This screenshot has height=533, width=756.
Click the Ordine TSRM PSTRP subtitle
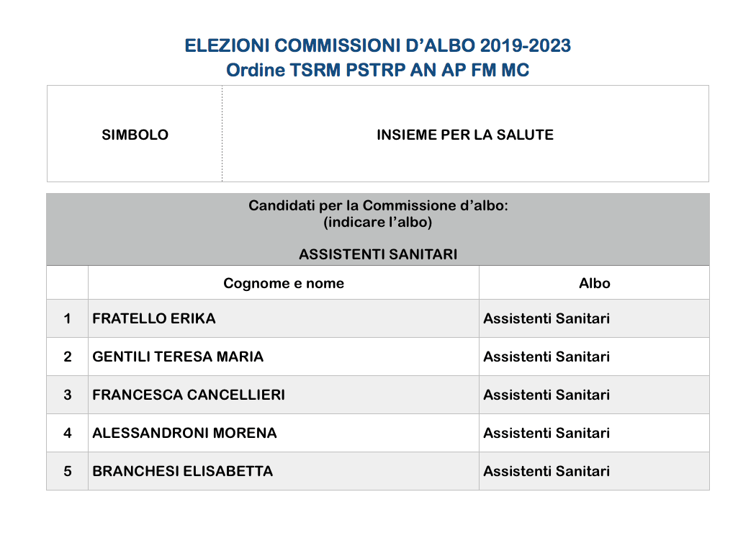(377, 70)
